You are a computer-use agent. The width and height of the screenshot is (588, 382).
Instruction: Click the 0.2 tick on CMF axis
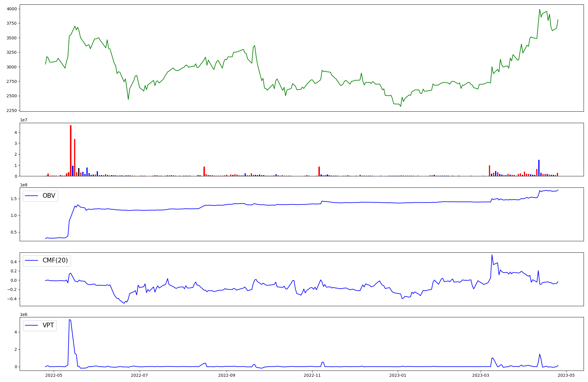[14, 271]
